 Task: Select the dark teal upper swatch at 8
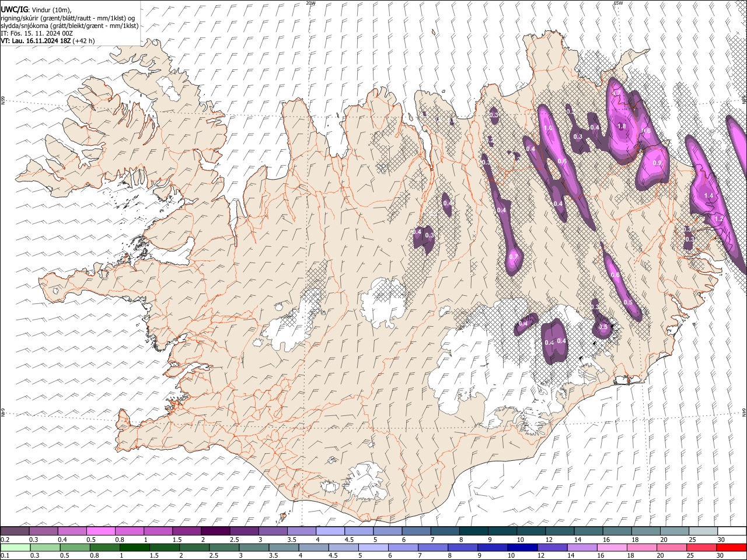click(x=474, y=531)
